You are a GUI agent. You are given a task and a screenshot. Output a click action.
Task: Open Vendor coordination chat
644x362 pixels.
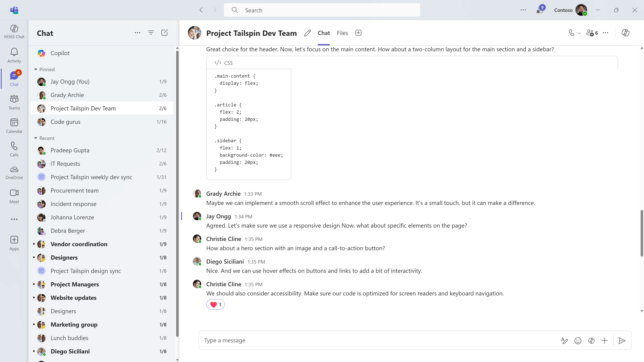(x=79, y=244)
